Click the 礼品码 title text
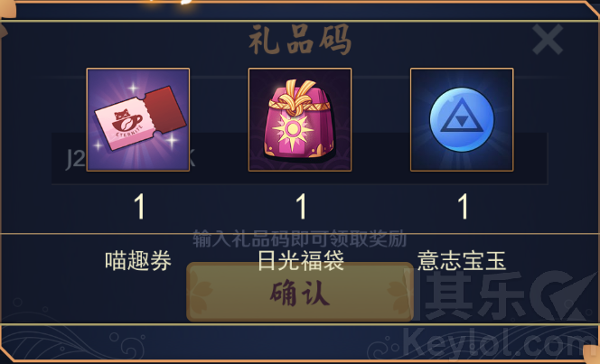 pos(300,40)
